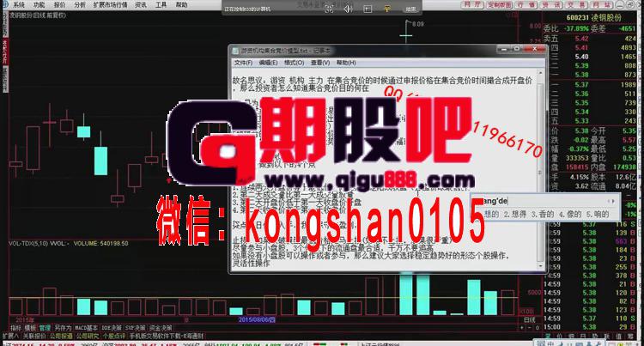Open the 分析 menu
644x346 pixels.
pyautogui.click(x=80, y=5)
